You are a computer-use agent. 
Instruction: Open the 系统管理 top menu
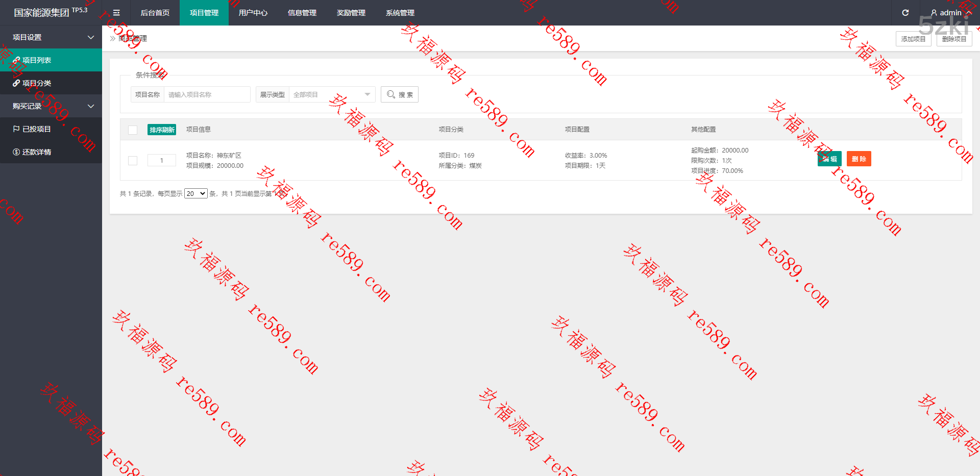click(x=400, y=13)
